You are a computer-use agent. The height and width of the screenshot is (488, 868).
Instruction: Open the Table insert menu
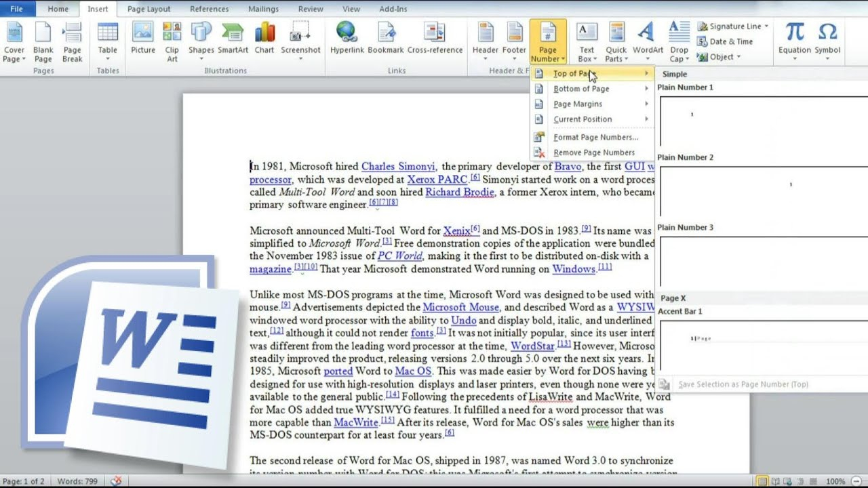[108, 42]
